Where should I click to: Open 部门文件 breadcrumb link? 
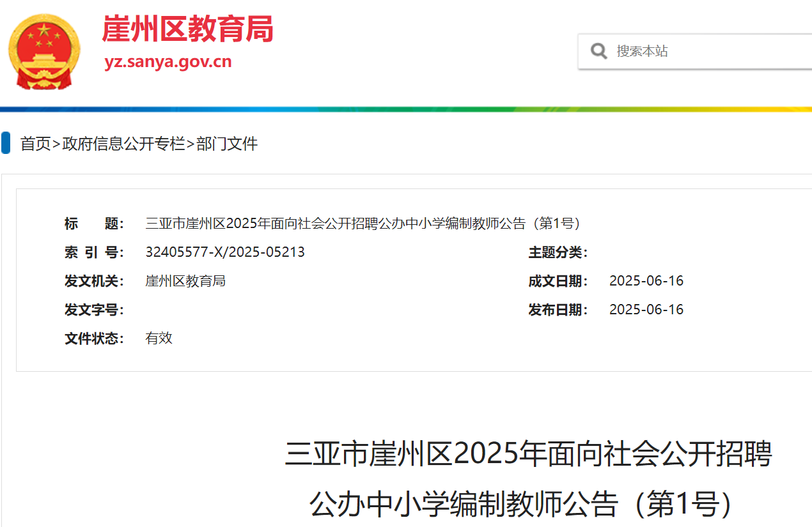227,144
